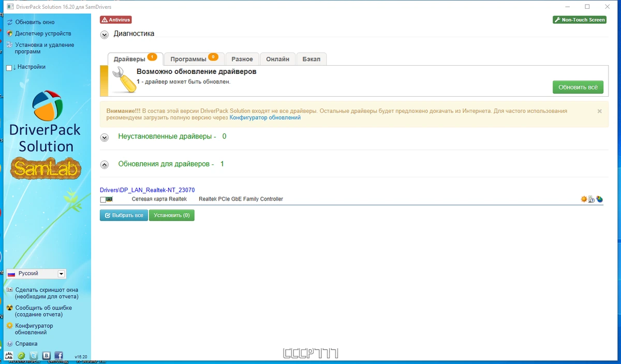The width and height of the screenshot is (621, 364).
Task: Open Конфигуратор обновлений in sidebar
Action: pos(34,329)
